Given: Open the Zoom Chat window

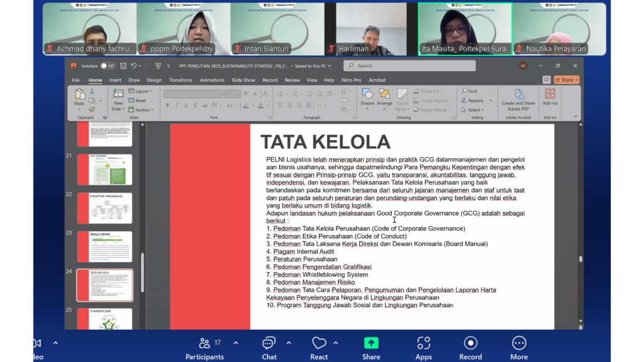Looking at the screenshot, I should [x=269, y=343].
